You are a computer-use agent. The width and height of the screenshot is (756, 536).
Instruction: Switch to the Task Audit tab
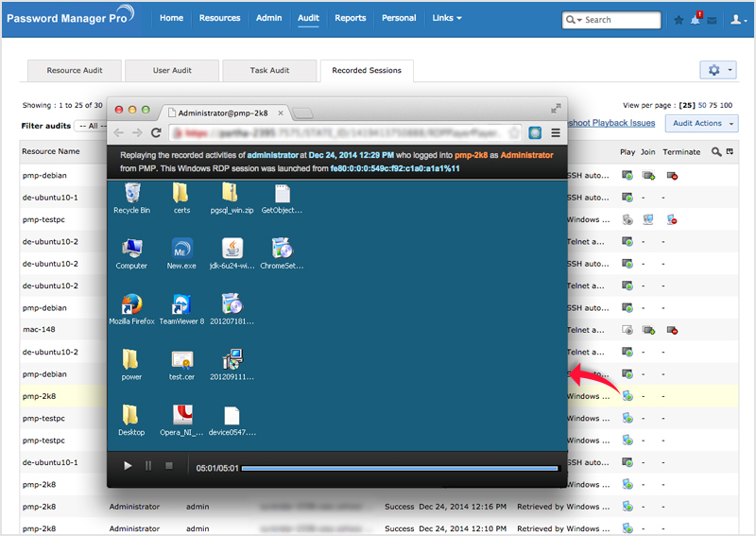(x=269, y=71)
